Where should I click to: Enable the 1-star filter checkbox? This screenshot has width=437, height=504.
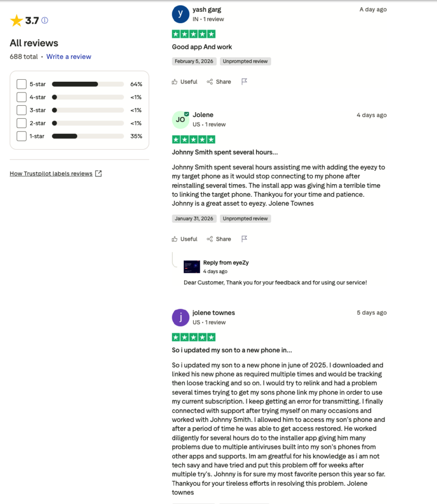(22, 136)
